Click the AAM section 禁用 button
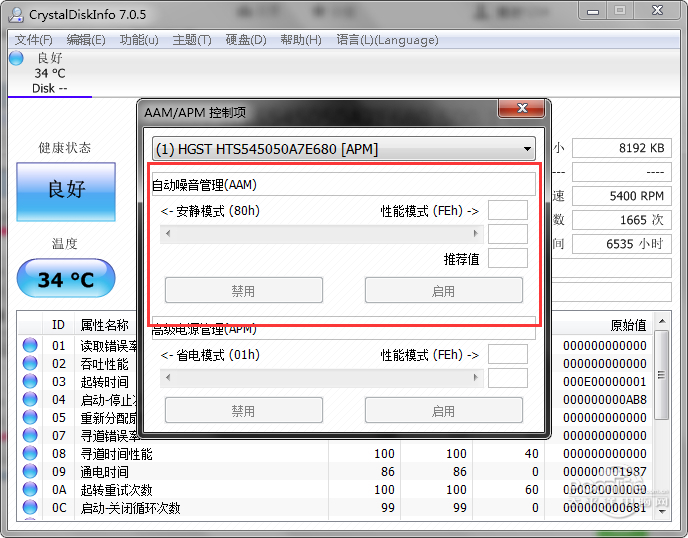 pos(244,291)
